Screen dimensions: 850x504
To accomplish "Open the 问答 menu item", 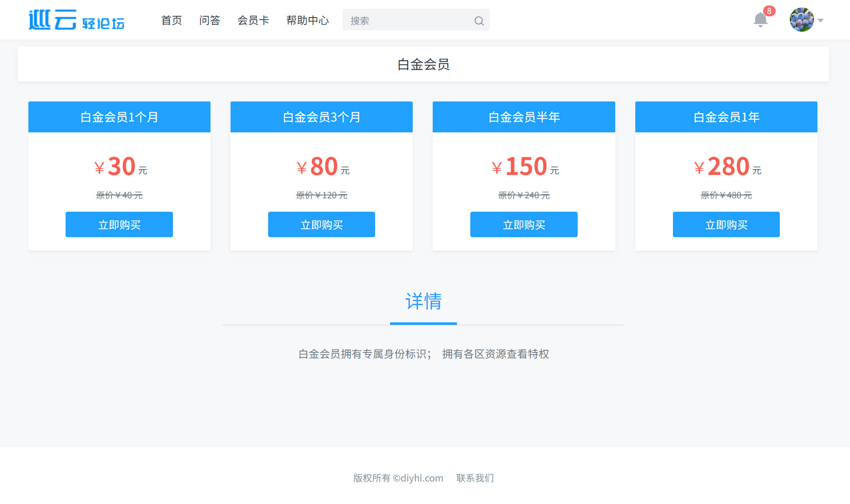I will pyautogui.click(x=209, y=20).
